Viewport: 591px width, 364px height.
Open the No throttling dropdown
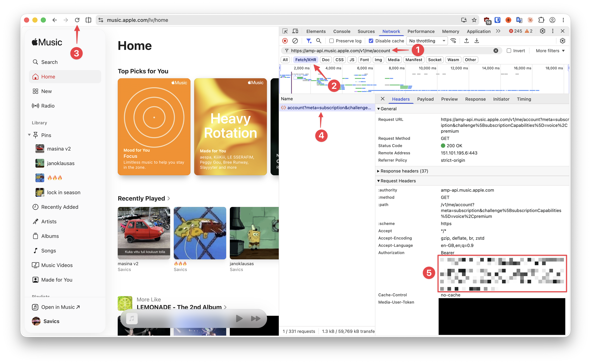point(427,41)
